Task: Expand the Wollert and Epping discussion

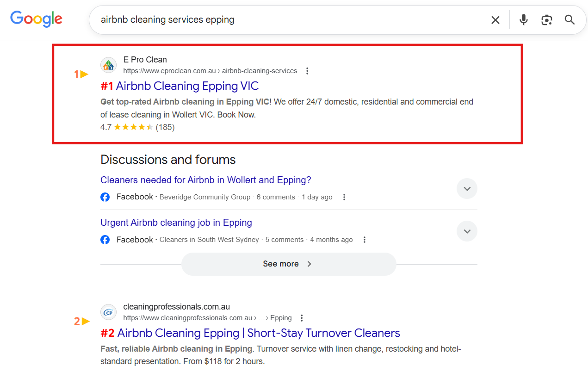Action: click(x=467, y=189)
